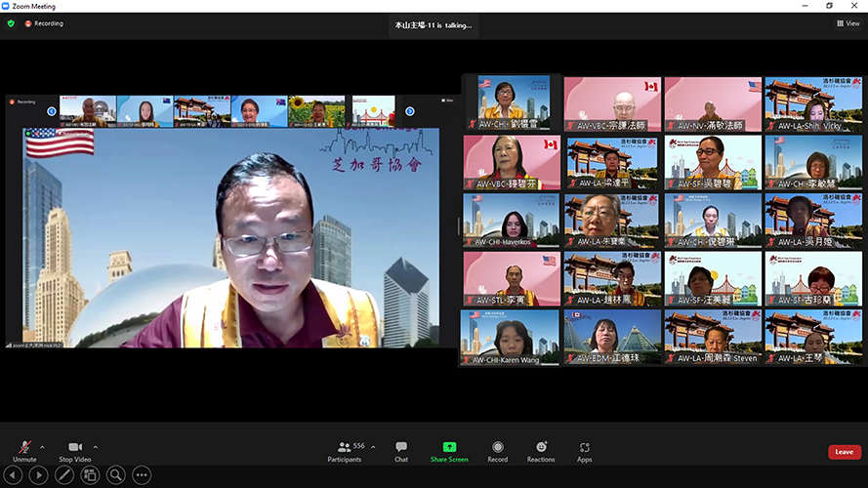Screen dimensions: 868x488
Task: Open Reactions menu
Action: 541,450
